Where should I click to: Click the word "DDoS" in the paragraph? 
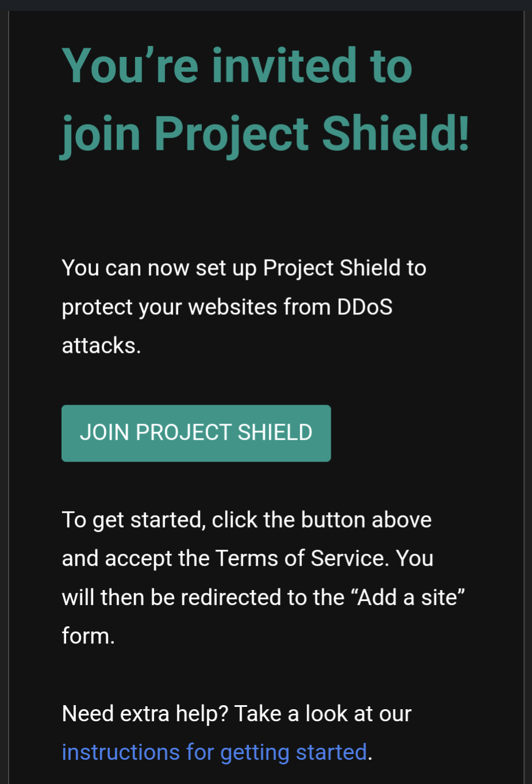click(365, 307)
